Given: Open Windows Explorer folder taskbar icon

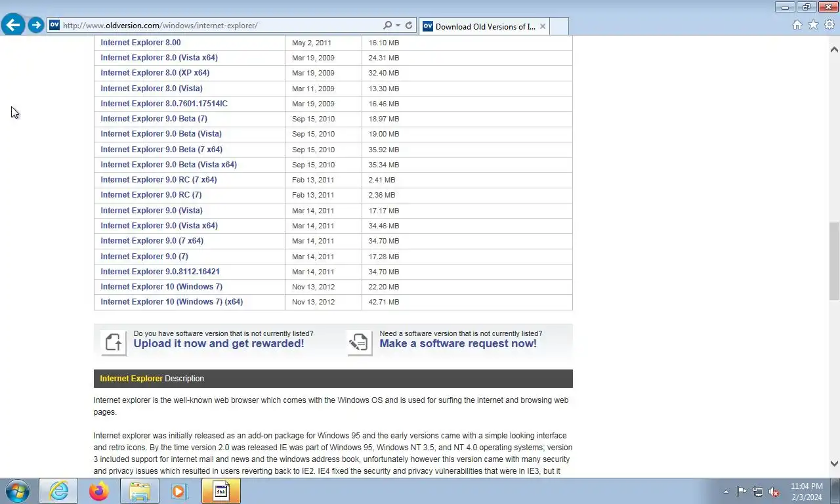Looking at the screenshot, I should pyautogui.click(x=140, y=491).
